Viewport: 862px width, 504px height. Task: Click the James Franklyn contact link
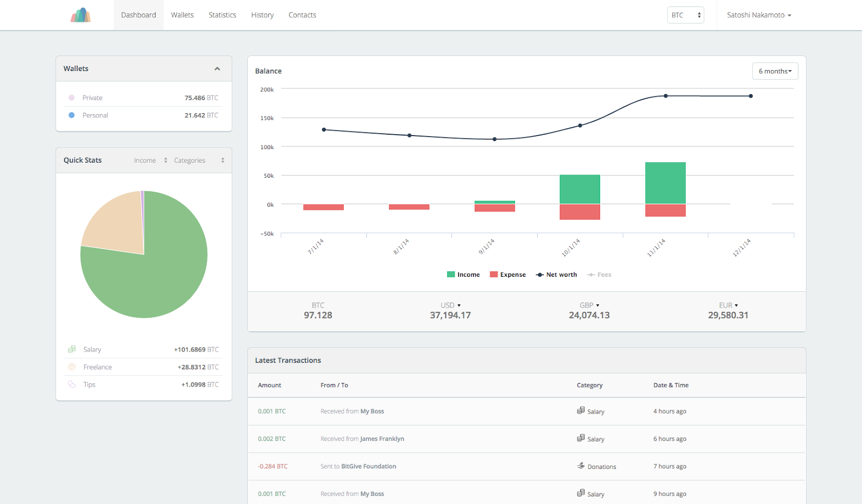pyautogui.click(x=382, y=439)
